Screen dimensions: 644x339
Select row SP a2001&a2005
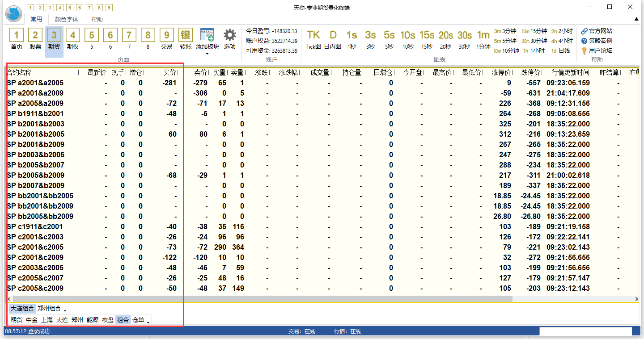pos(322,83)
